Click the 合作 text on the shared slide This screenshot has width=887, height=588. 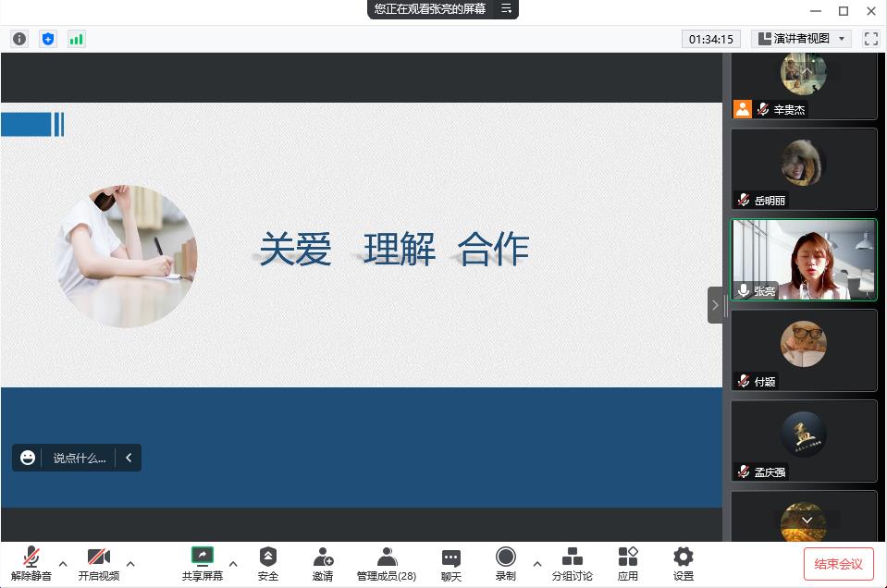(493, 249)
